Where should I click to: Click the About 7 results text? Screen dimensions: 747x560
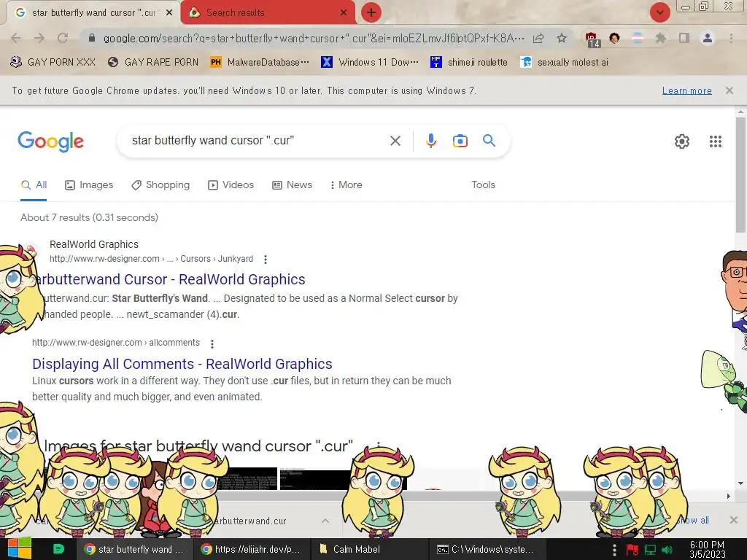(89, 217)
